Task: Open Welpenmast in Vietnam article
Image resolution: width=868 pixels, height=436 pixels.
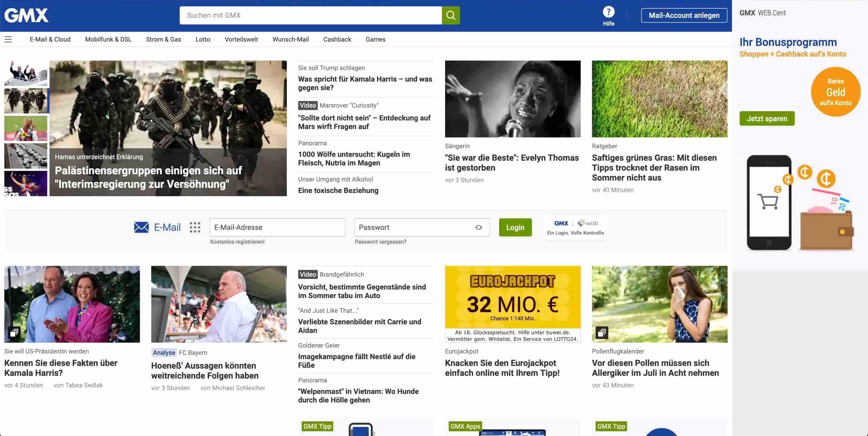Action: pos(358,396)
